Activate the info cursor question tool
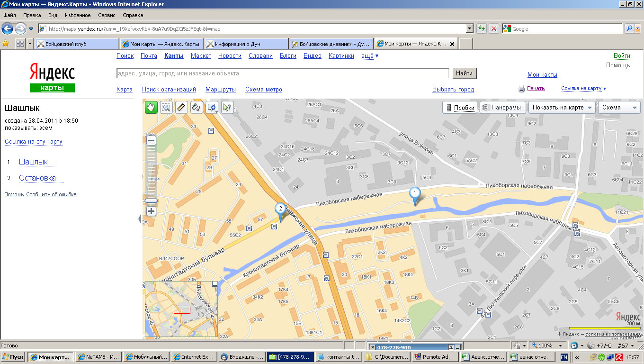Screen dimensions: 644x364 point(227,108)
